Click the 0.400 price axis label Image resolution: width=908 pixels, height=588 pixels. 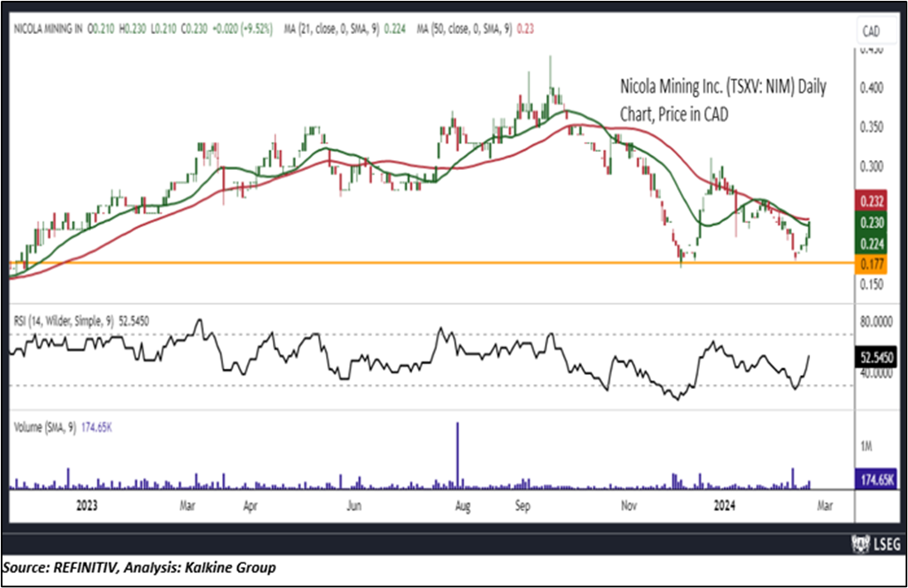[872, 88]
